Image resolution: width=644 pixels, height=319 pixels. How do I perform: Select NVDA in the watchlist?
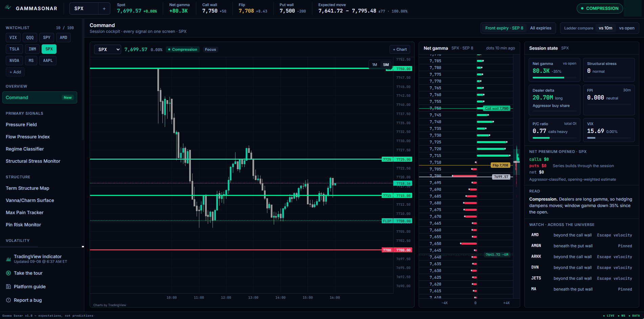click(x=14, y=61)
